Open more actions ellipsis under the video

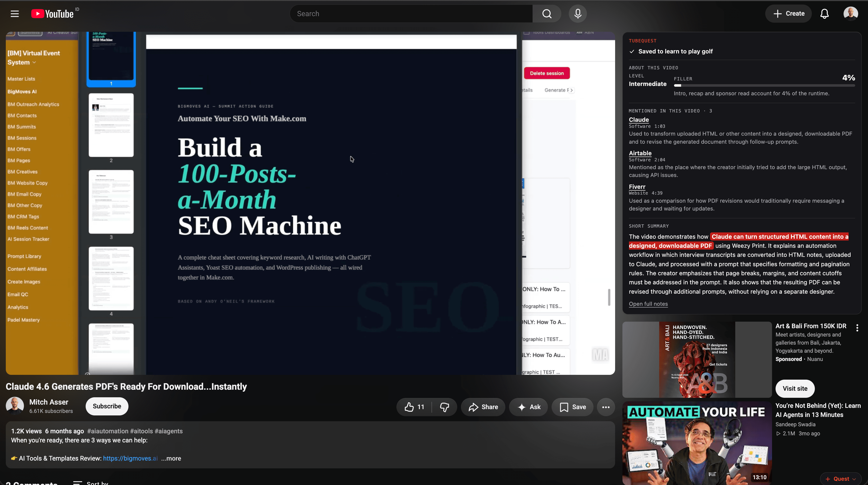[606, 407]
